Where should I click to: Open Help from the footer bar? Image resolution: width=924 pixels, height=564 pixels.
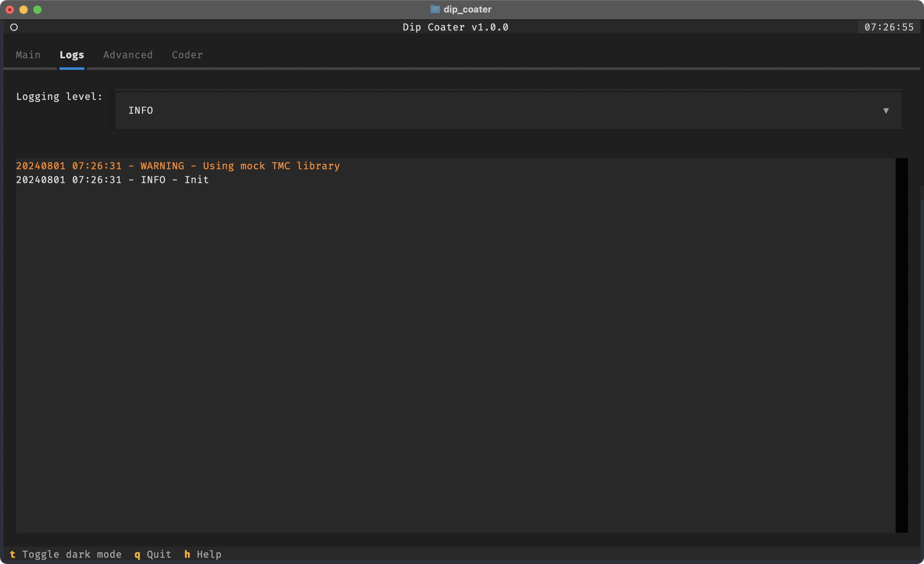coord(203,554)
